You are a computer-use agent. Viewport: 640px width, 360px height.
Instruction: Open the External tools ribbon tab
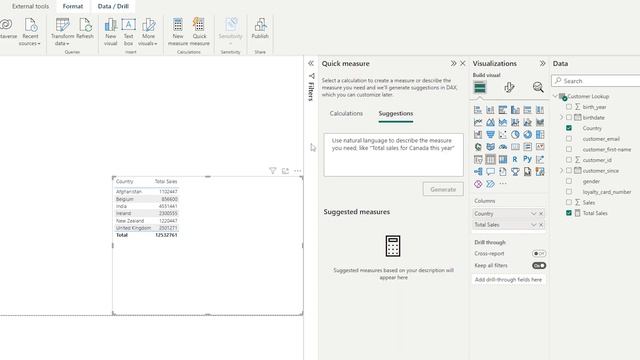click(30, 6)
